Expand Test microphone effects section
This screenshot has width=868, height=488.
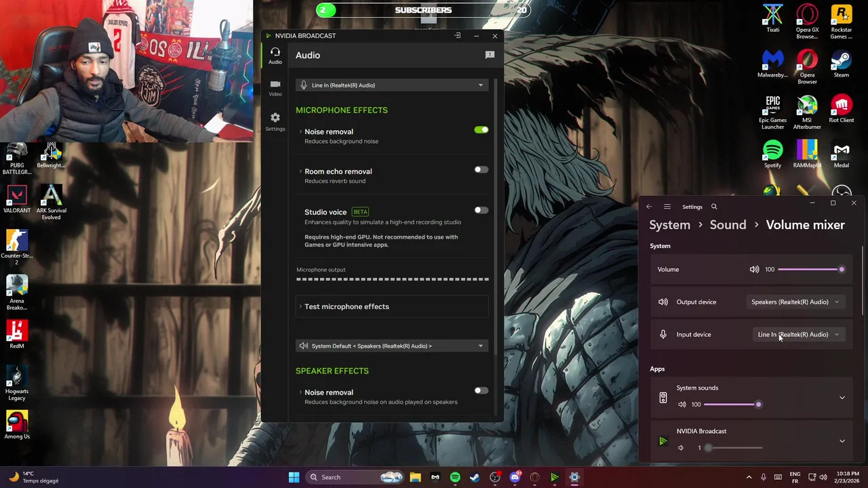pos(392,306)
